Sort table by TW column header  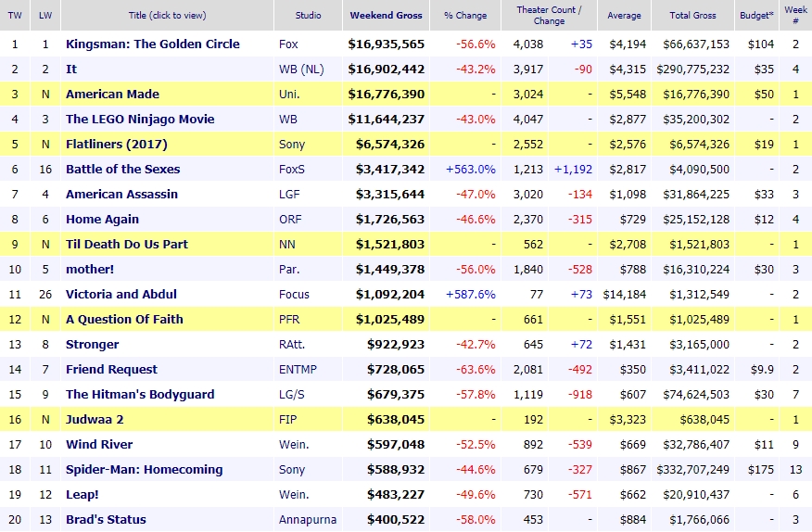coord(15,16)
